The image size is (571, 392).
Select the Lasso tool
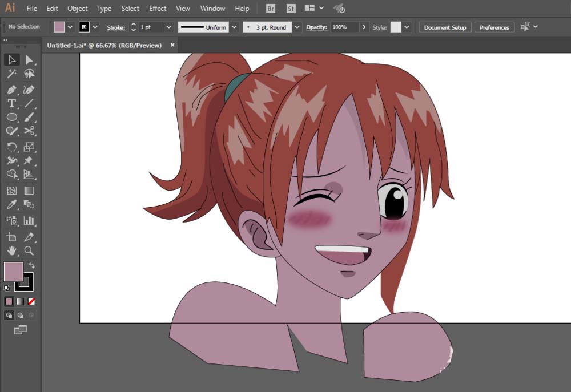pos(29,74)
